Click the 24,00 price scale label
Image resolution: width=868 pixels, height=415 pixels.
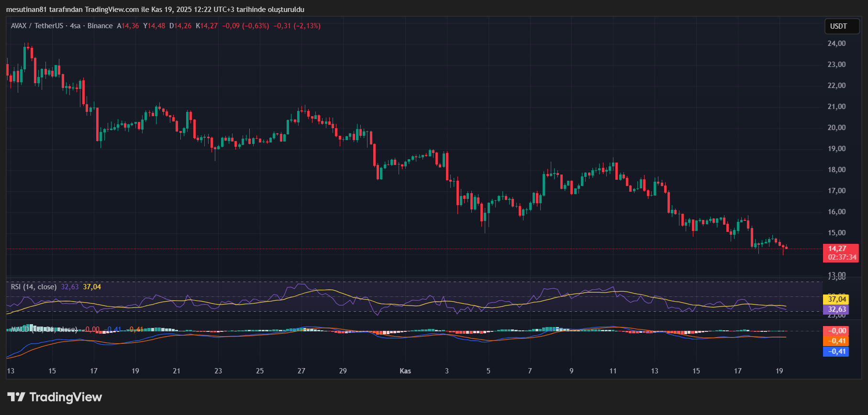point(836,44)
